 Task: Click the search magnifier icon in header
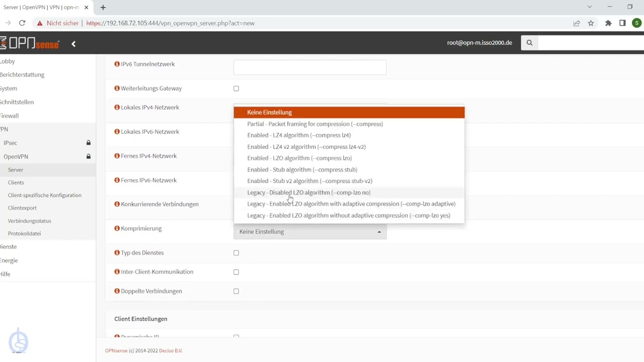pos(529,43)
